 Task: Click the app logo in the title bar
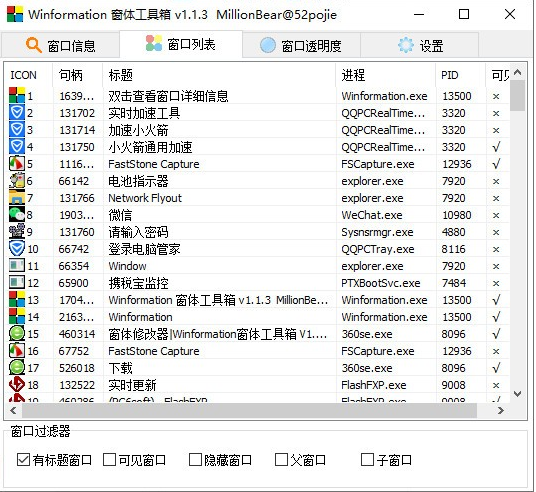coord(15,14)
